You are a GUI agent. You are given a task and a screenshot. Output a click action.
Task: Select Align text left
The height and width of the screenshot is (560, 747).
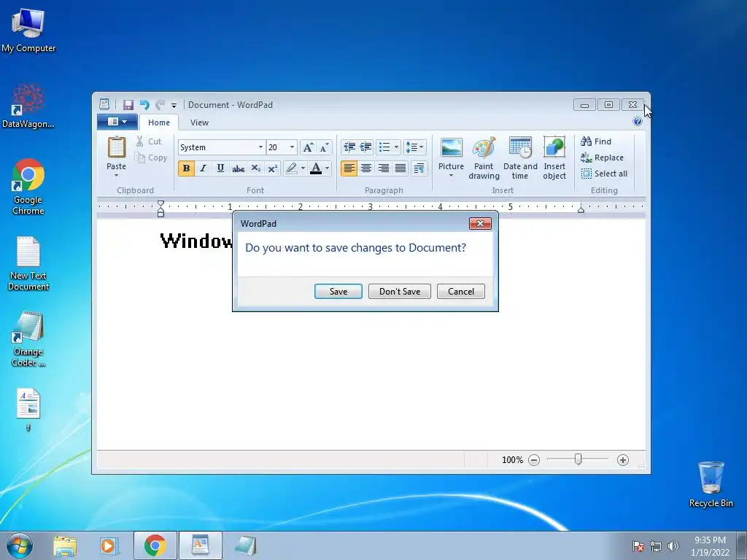[x=349, y=168]
